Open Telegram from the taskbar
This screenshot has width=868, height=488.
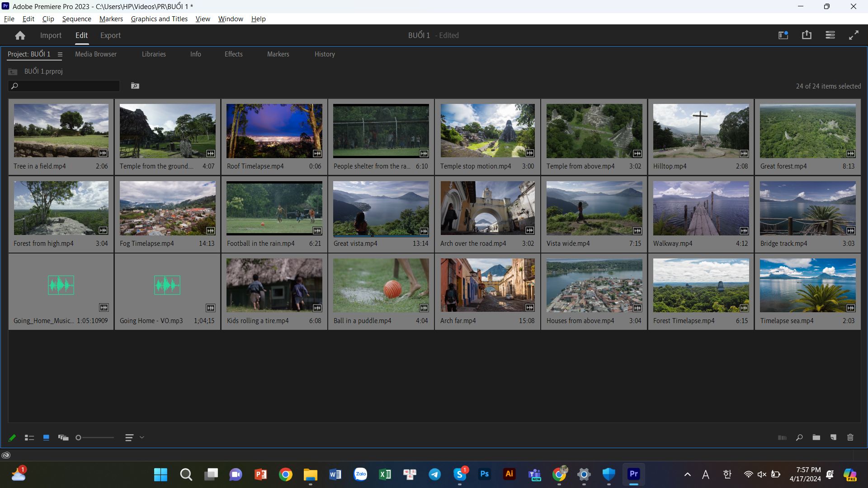click(x=434, y=474)
